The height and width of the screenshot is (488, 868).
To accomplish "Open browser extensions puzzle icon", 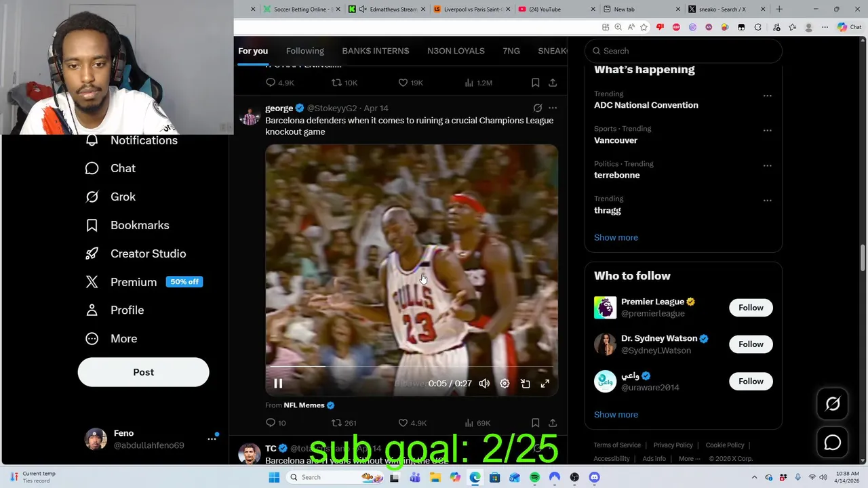I will pos(757,27).
